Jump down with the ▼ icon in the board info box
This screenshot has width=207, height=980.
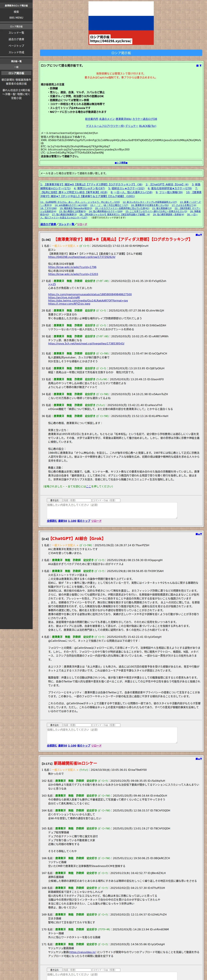click(200, 65)
